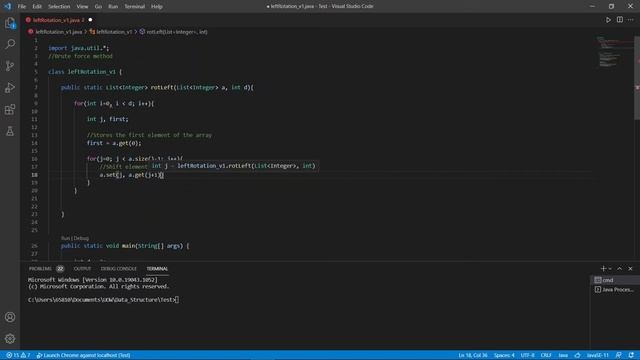Screen dimensions: 640x360
Task: Click the Run | Debug code lens above main
Action: point(75,238)
